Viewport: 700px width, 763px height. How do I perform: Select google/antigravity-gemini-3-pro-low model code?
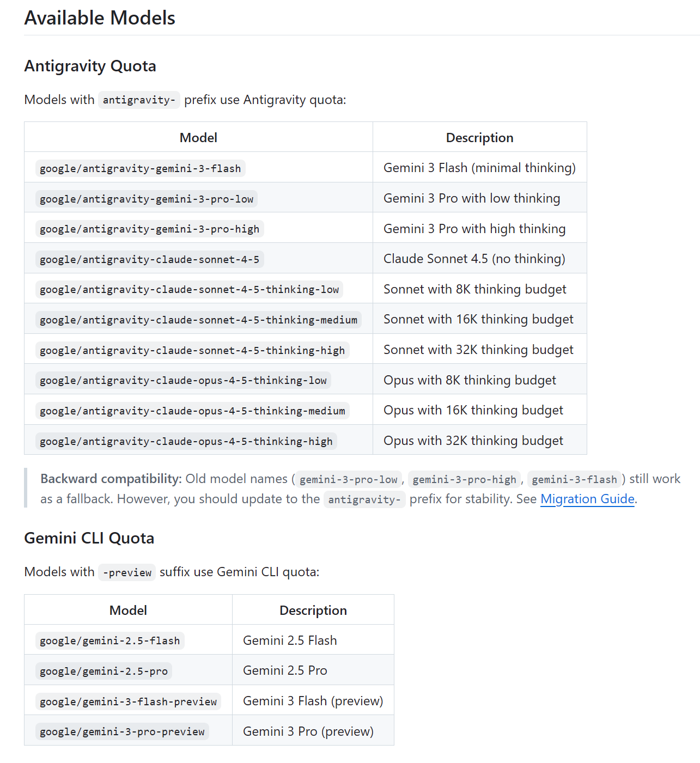point(146,199)
